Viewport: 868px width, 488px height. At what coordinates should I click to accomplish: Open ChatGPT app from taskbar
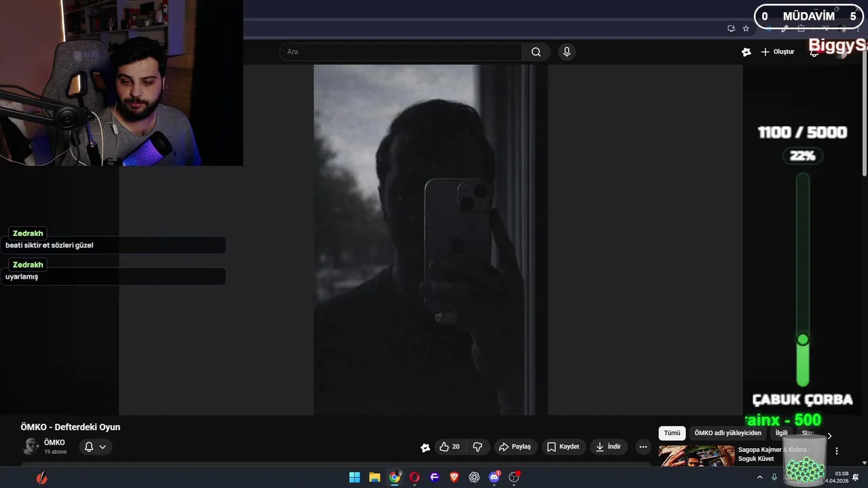pyautogui.click(x=474, y=477)
